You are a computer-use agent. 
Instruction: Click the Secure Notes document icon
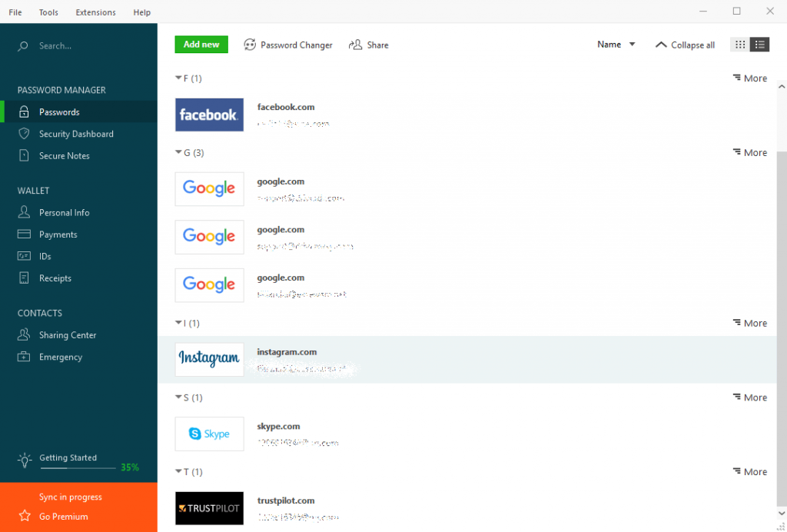pos(24,155)
